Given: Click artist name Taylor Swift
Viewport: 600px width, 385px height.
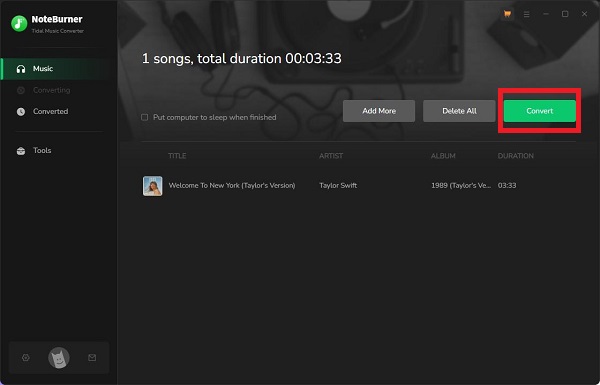Looking at the screenshot, I should 338,186.
